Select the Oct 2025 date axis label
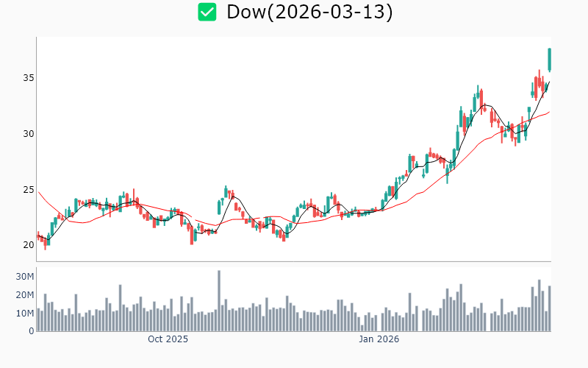 pyautogui.click(x=168, y=339)
